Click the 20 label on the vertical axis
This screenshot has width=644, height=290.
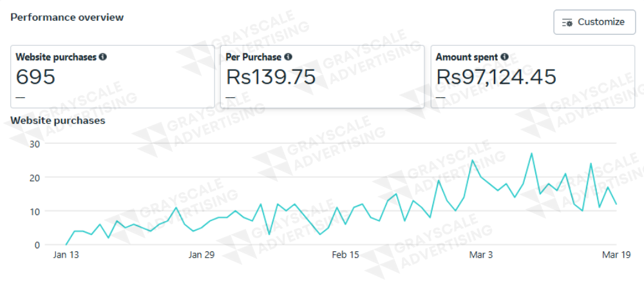click(x=35, y=177)
